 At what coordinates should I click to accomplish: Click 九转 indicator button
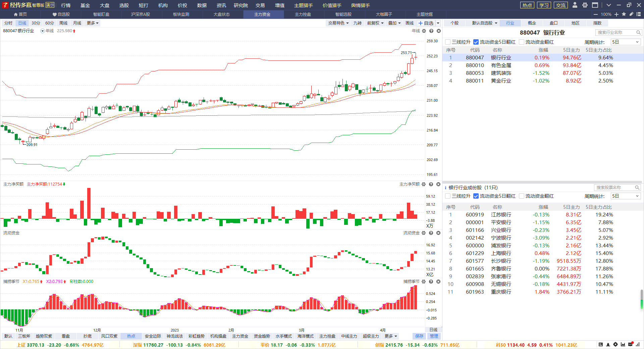pos(358,23)
